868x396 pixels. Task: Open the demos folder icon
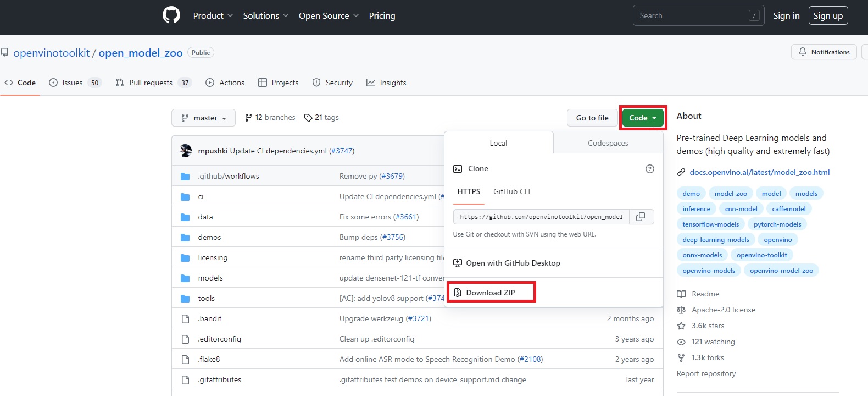click(185, 237)
